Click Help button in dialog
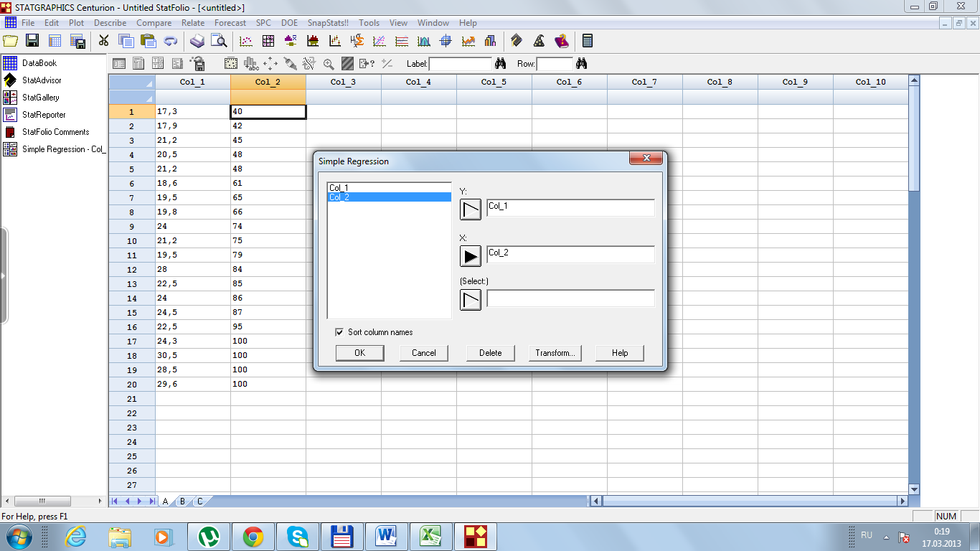Screen dimensions: 980x551 pyautogui.click(x=620, y=353)
